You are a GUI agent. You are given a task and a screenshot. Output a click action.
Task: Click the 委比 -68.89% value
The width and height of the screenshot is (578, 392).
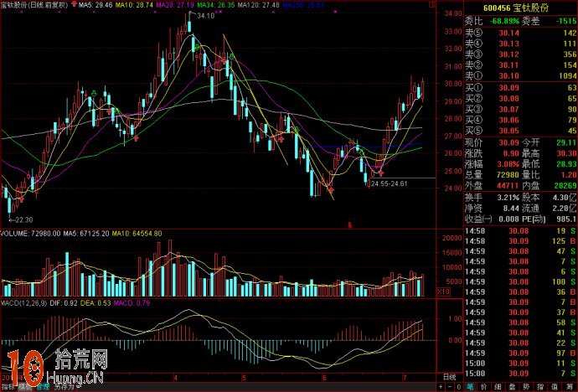[504, 22]
